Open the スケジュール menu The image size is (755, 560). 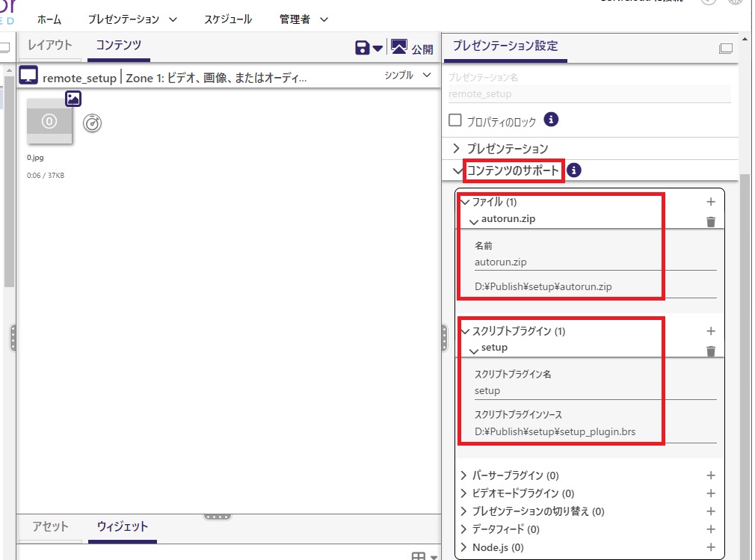coord(228,19)
